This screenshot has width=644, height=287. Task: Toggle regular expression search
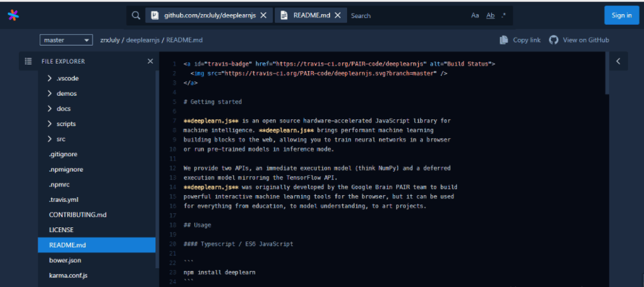pos(504,15)
